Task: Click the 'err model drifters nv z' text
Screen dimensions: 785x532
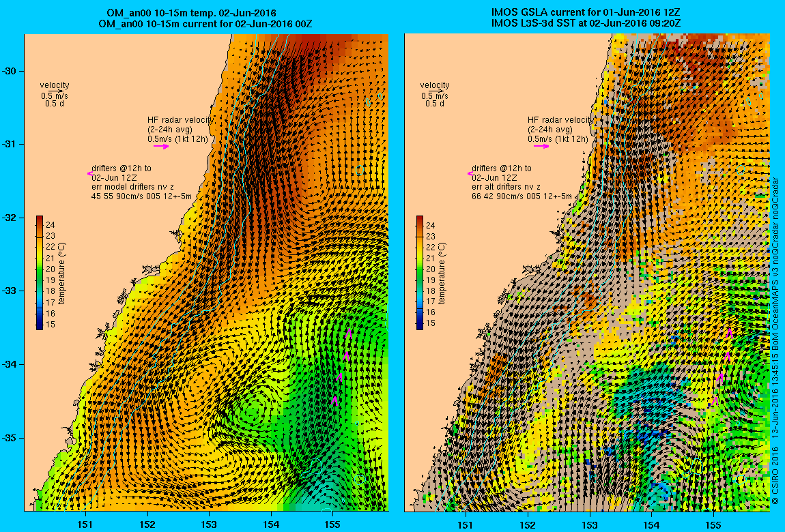Action: pos(132,187)
